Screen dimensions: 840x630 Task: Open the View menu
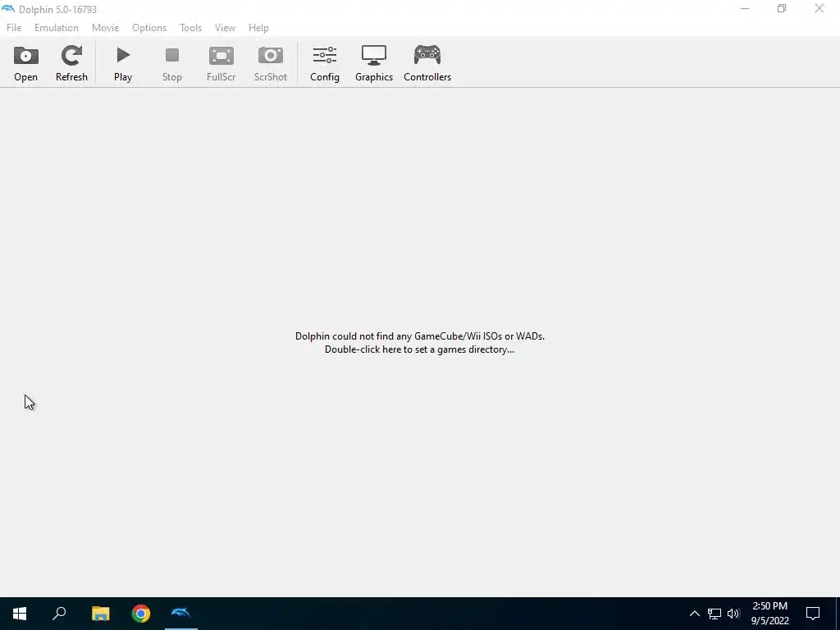[x=225, y=28]
